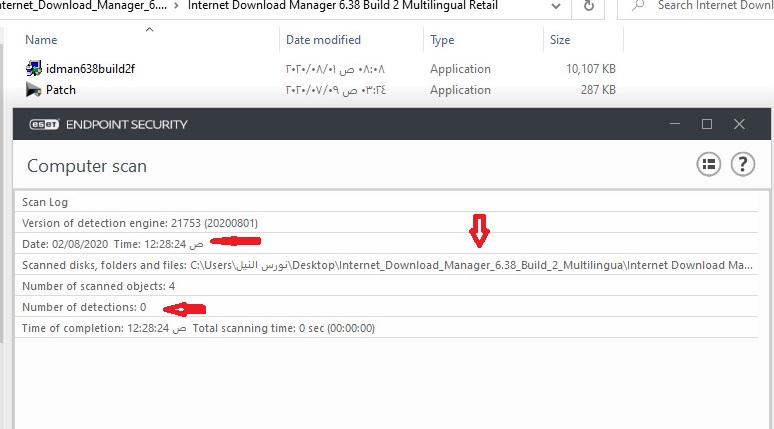Open the scan log list view icon
The height and width of the screenshot is (429, 774).
(x=708, y=164)
